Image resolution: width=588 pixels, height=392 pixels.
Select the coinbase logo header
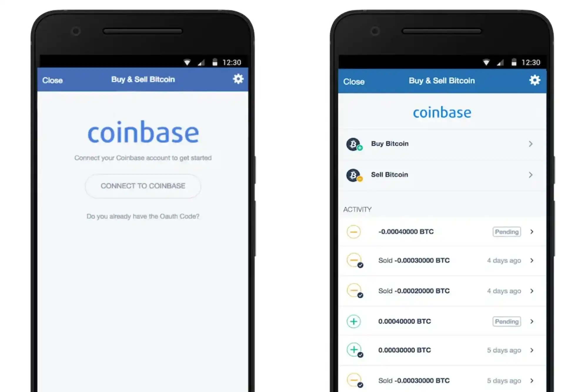(442, 113)
